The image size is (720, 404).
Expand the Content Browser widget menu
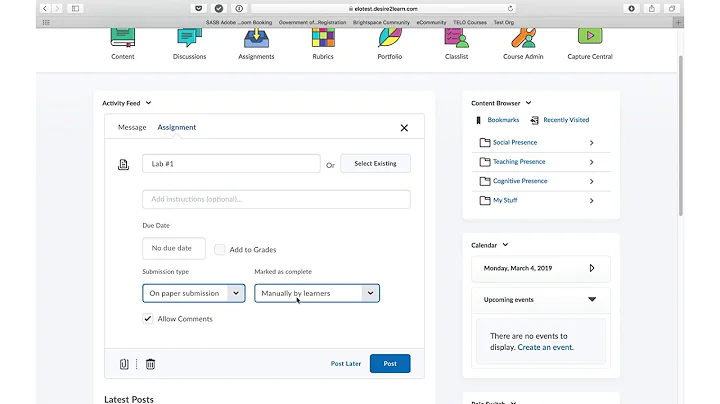tap(529, 103)
